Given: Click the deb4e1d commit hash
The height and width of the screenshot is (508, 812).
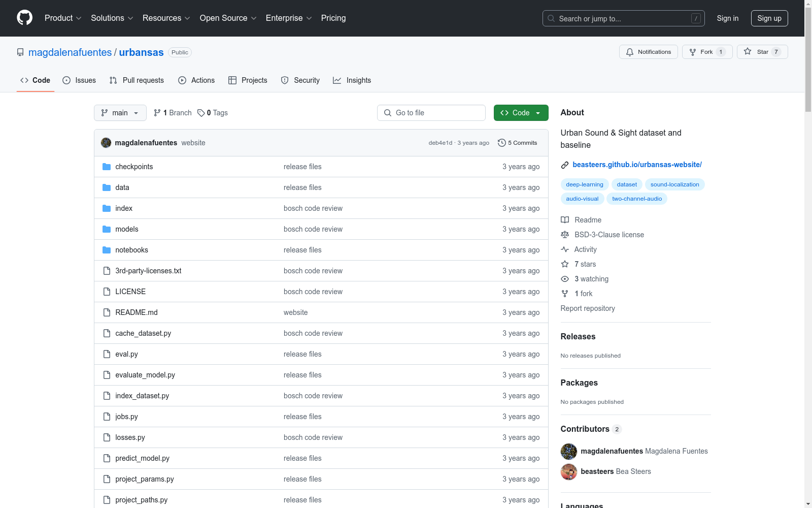Looking at the screenshot, I should pyautogui.click(x=440, y=143).
